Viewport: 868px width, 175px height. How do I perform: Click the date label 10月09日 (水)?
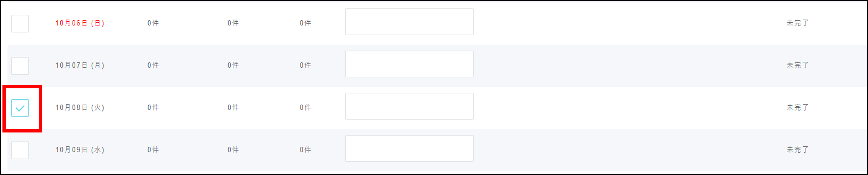click(x=80, y=150)
